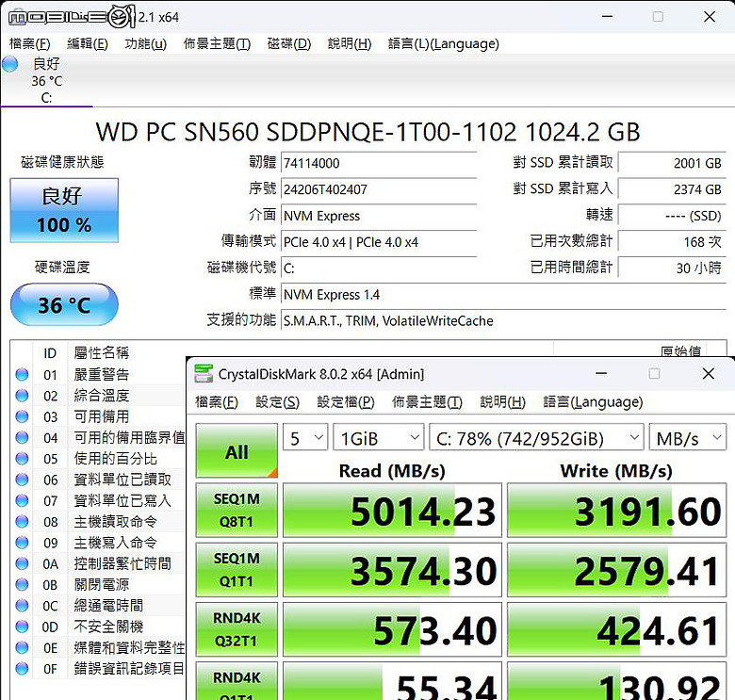735x700 pixels.
Task: Click the blue status dot for attribute 0D 不安全關機
Action: tap(22, 627)
